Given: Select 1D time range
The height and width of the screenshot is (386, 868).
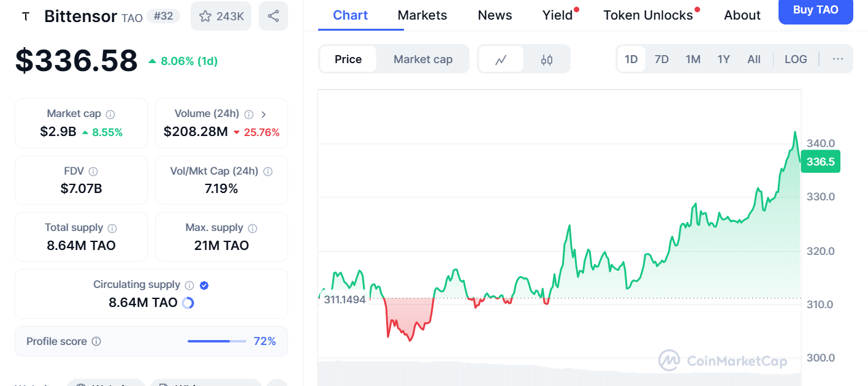Looking at the screenshot, I should [x=631, y=59].
